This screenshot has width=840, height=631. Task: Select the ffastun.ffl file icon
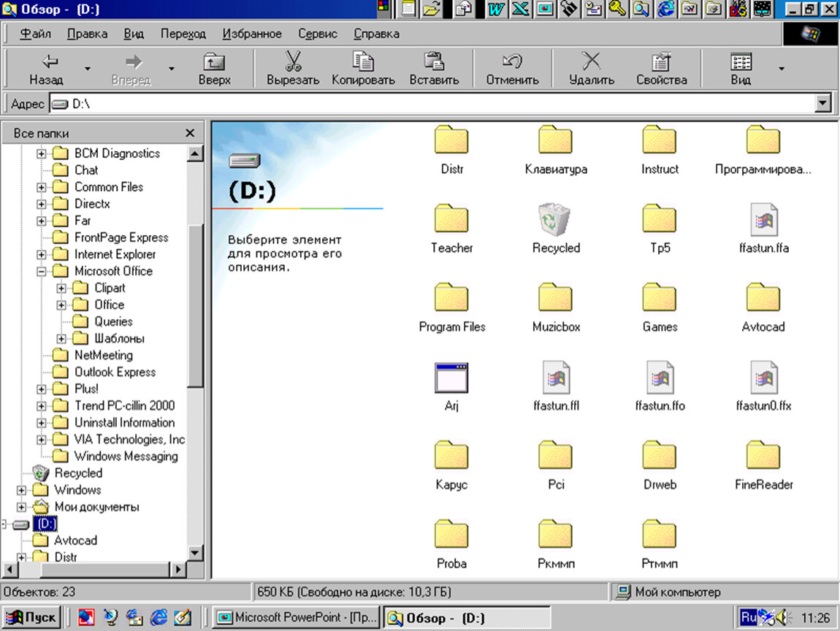coord(556,377)
